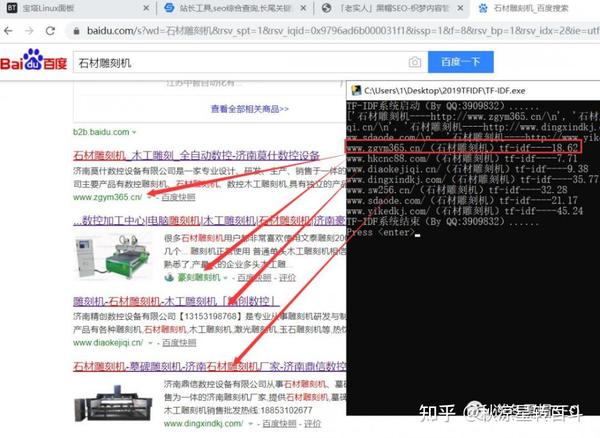Reload the Baidu results page
The width and height of the screenshot is (600, 438).
(x=51, y=31)
